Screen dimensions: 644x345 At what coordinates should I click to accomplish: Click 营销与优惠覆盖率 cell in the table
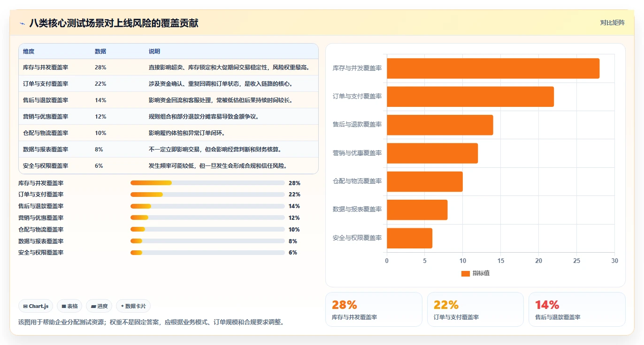(x=46, y=117)
